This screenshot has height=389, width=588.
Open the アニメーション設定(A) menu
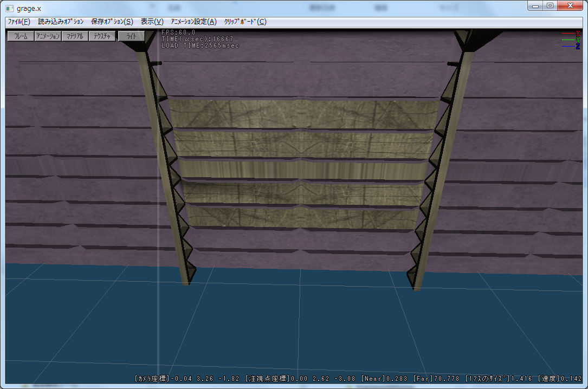193,22
